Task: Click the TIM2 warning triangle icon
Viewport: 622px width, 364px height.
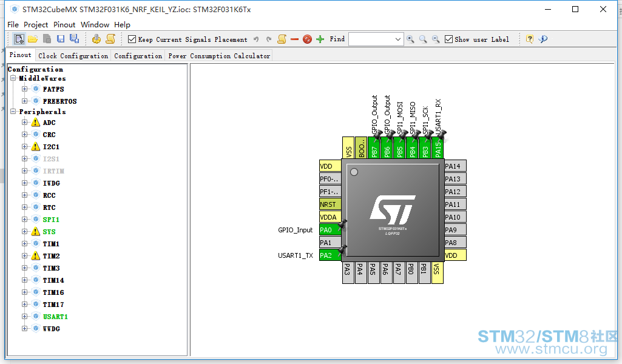Action: point(36,256)
